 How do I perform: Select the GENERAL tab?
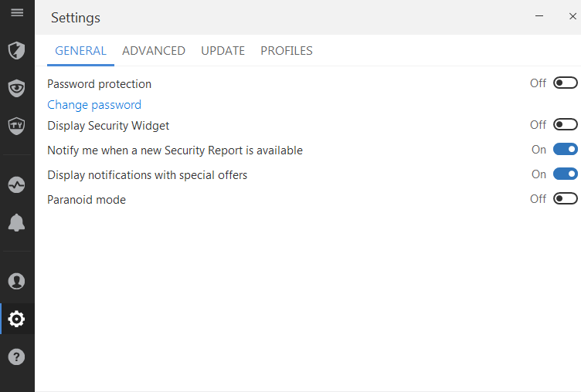point(80,51)
